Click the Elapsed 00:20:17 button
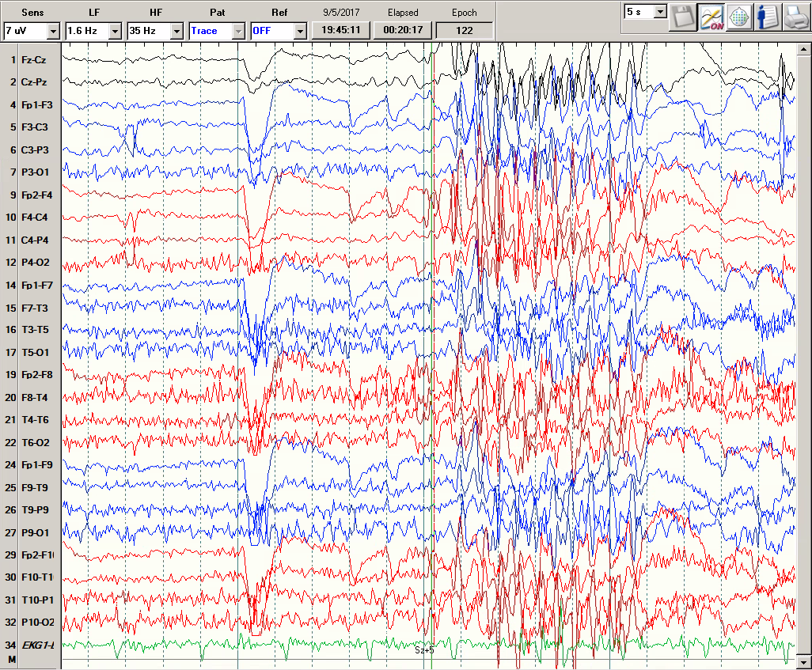 click(x=402, y=30)
